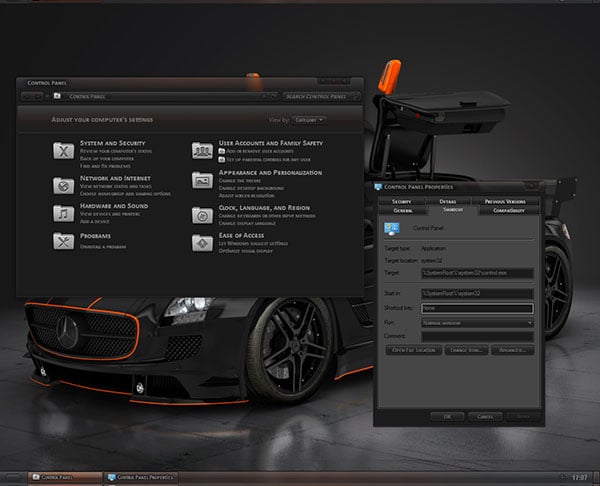Image resolution: width=600 pixels, height=486 pixels.
Task: Click the Properties dialog title bar icon
Action: coord(378,187)
